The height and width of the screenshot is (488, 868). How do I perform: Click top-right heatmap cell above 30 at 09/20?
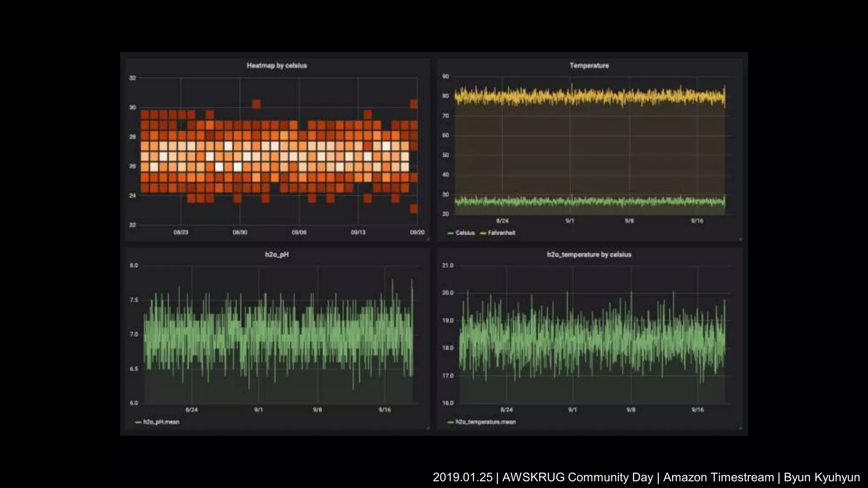(414, 104)
